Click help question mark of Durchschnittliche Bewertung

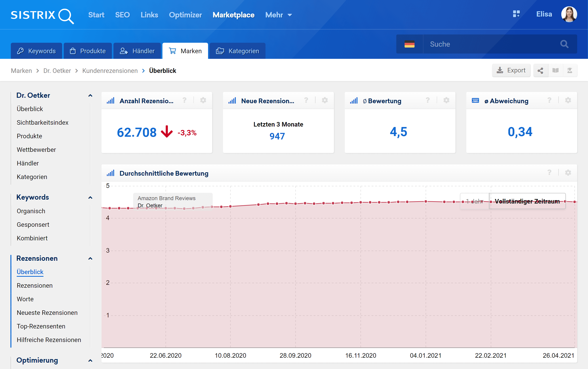[x=549, y=173]
